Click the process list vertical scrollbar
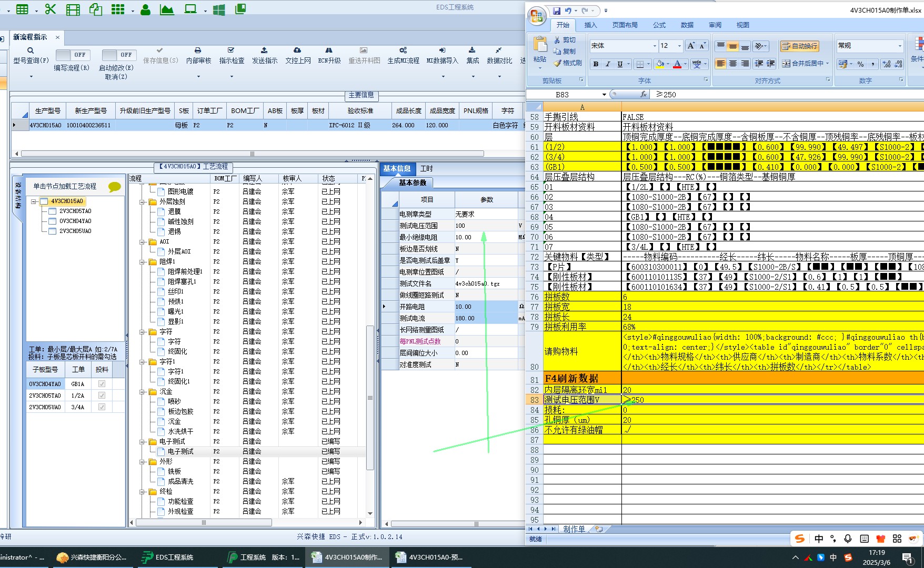 370,398
